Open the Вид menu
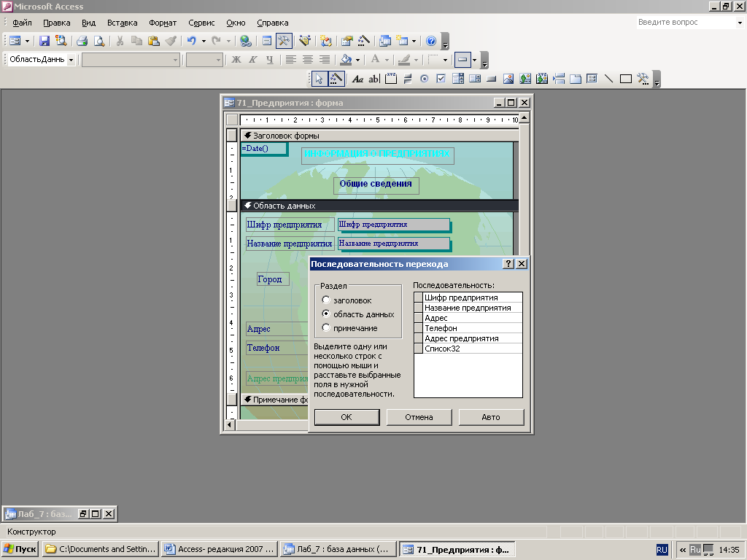This screenshot has height=560, width=747. click(88, 23)
